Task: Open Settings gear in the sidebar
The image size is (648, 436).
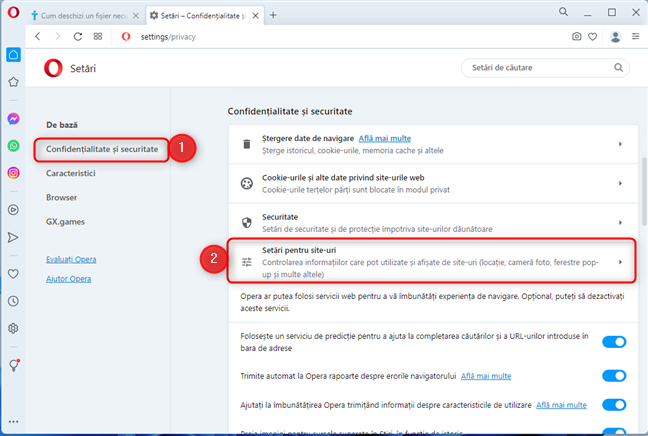Action: 13,329
